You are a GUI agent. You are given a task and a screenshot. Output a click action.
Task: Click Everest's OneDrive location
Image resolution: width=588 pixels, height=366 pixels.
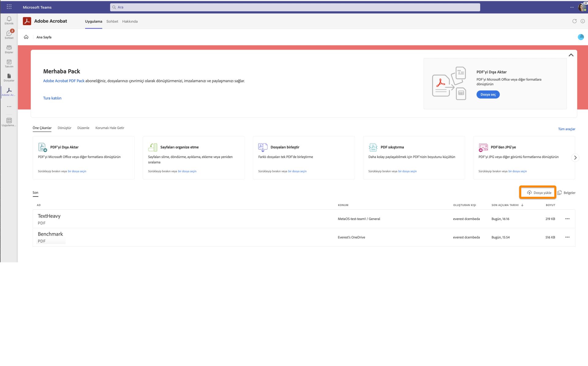pos(351,237)
